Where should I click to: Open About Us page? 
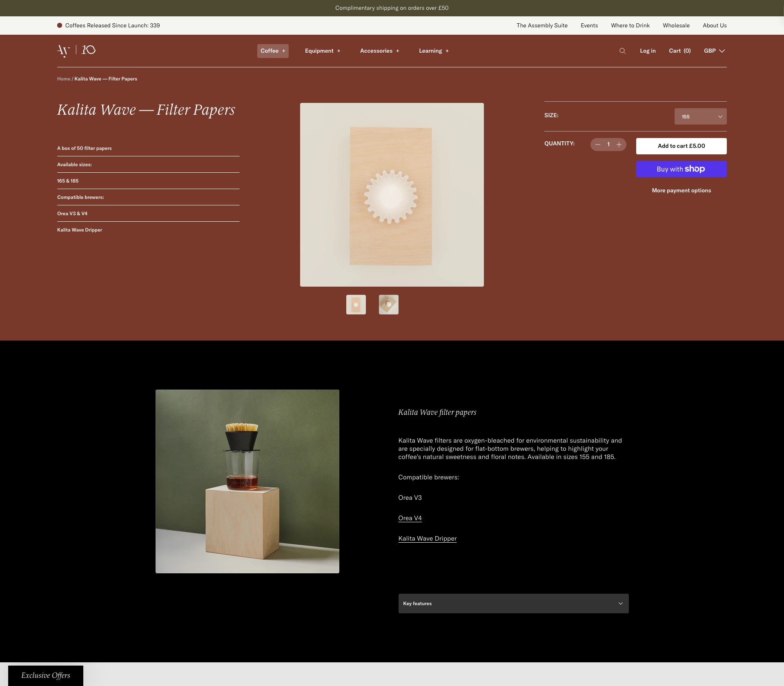point(715,25)
